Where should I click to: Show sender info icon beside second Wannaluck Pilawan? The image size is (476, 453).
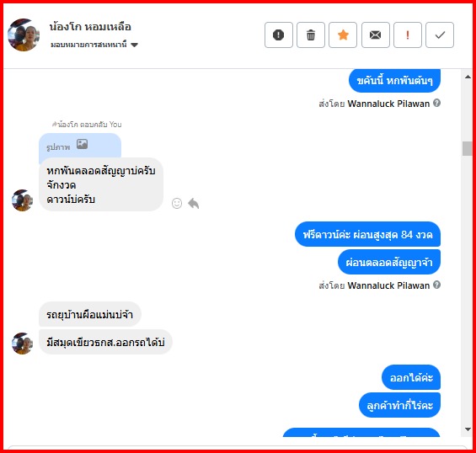[x=436, y=285]
